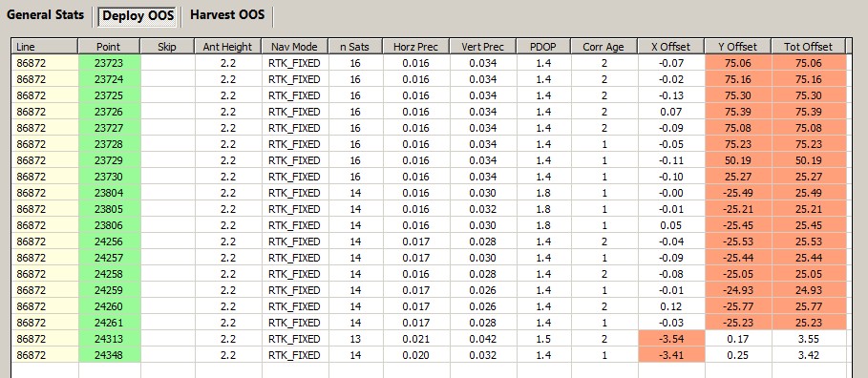The height and width of the screenshot is (378, 868).
Task: Click the Skip column header
Action: click(x=168, y=47)
